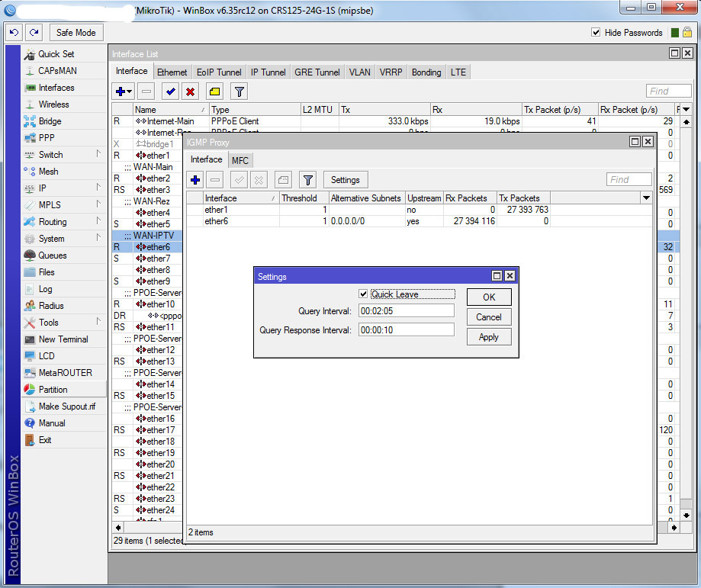This screenshot has height=588, width=701.
Task: Open the VLAN tab
Action: tap(359, 72)
